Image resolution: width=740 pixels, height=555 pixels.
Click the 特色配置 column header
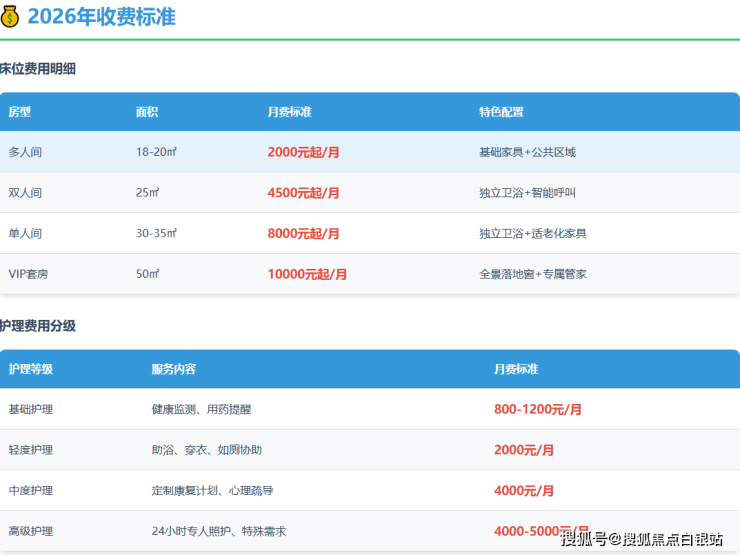coord(501,112)
